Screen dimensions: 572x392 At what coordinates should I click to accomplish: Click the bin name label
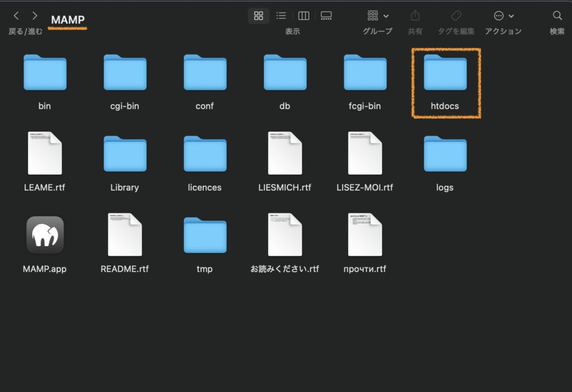click(45, 106)
